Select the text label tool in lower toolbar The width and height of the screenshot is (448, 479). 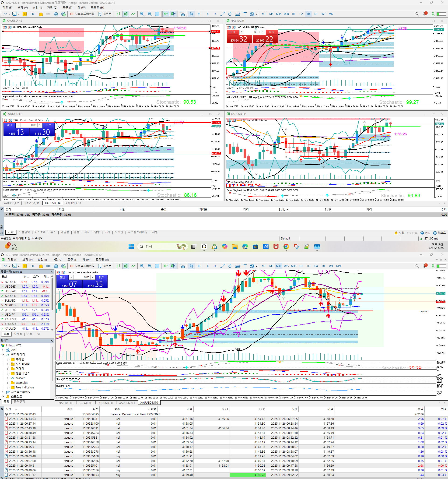[x=245, y=266]
